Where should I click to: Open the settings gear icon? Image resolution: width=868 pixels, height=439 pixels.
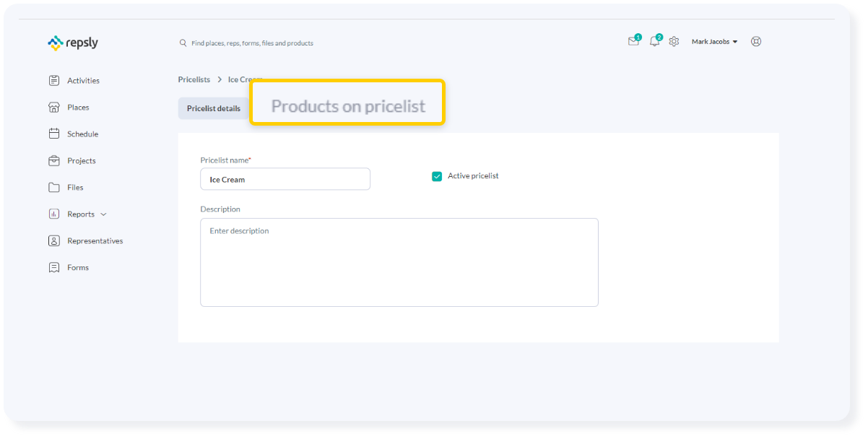click(x=674, y=42)
